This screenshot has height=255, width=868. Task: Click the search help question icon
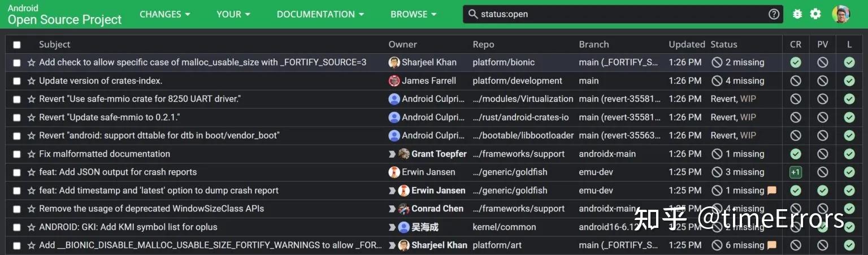(774, 14)
